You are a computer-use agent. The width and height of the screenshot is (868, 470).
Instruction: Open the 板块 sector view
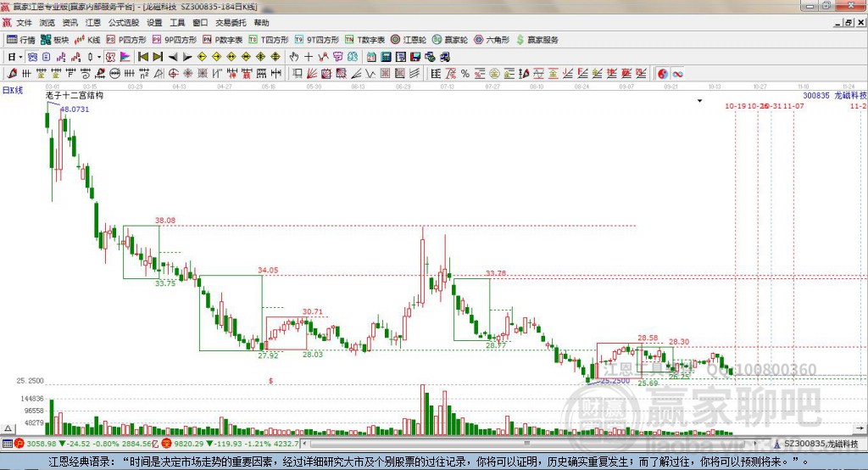55,40
